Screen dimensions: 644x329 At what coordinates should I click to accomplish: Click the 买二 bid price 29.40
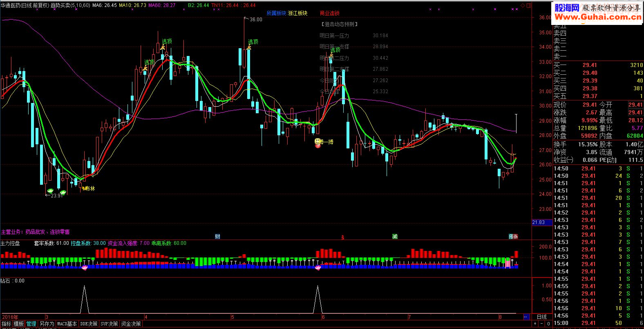[590, 73]
